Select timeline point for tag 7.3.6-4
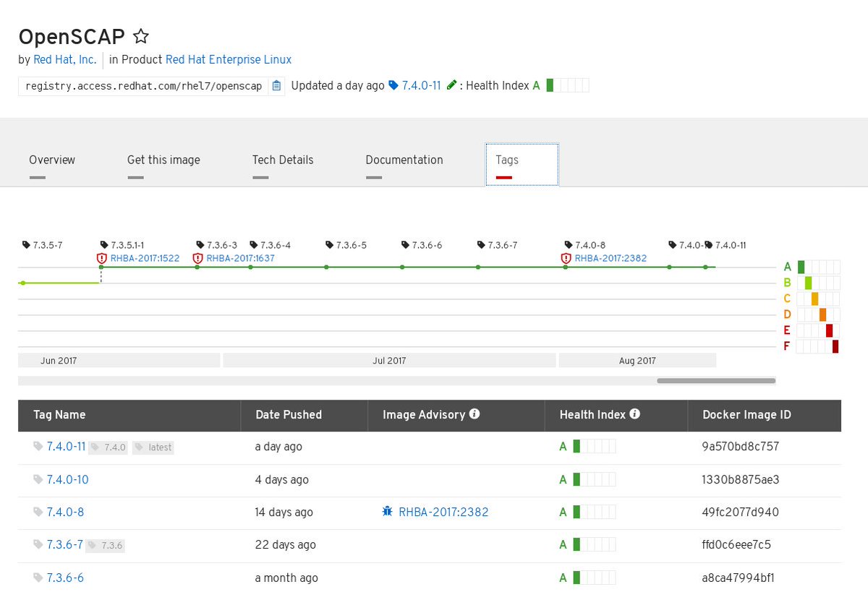 pos(250,267)
